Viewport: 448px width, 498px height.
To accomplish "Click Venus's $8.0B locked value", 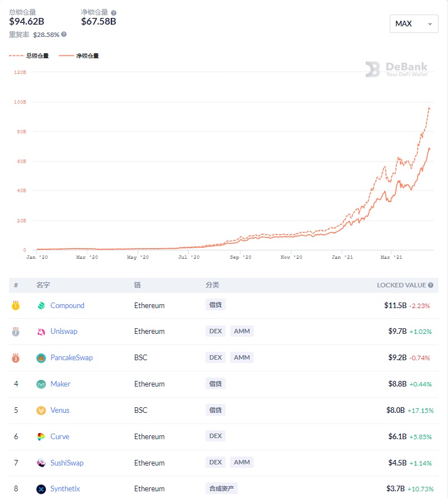I will click(395, 411).
